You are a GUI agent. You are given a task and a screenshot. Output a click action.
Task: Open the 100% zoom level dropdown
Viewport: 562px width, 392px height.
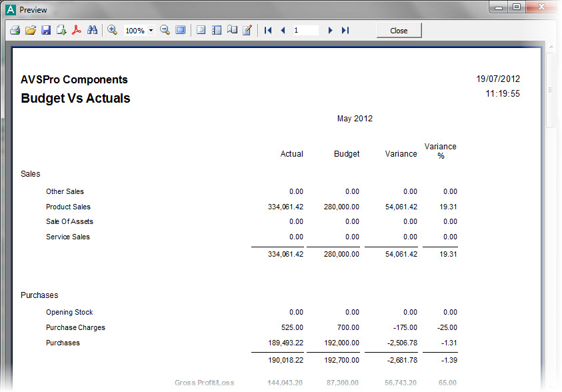pyautogui.click(x=151, y=31)
